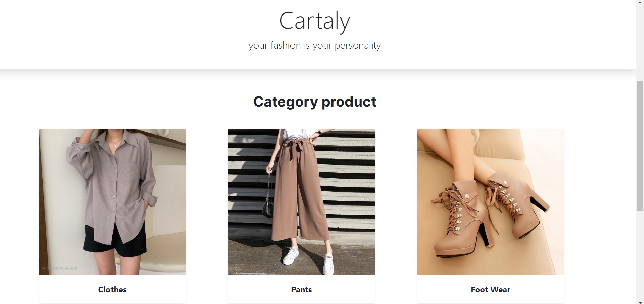
Task: Click the scrollbar up arrow
Action: 640,3
